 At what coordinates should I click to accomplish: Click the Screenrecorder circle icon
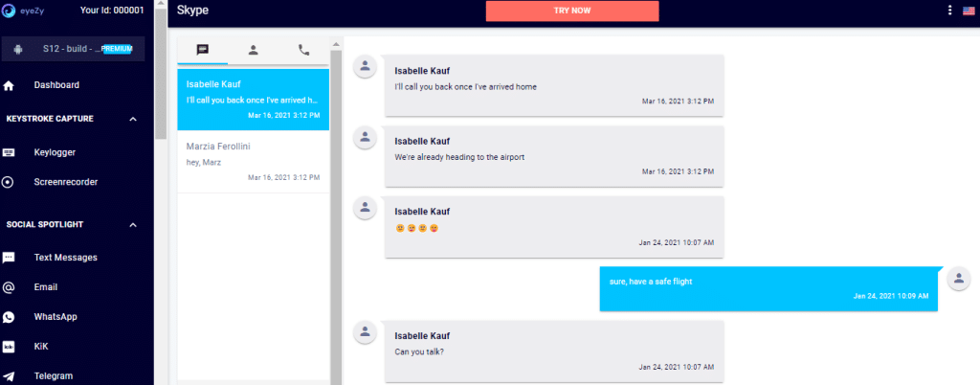pos(8,183)
